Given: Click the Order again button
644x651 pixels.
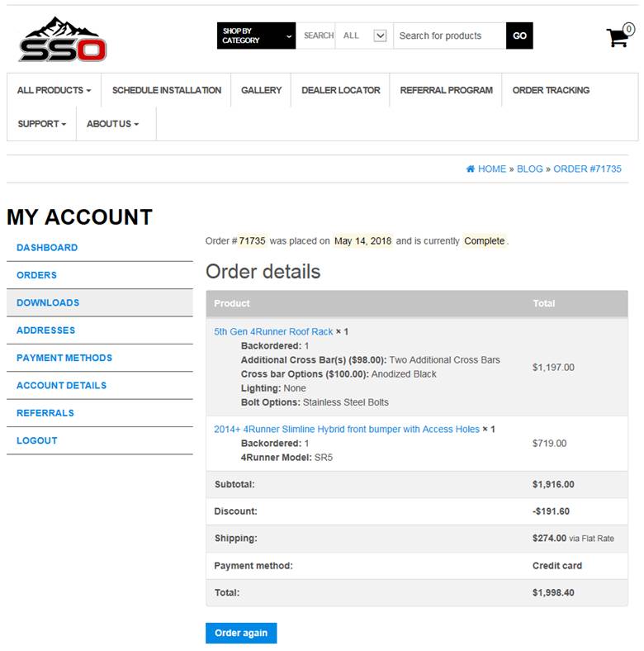Looking at the screenshot, I should (241, 633).
